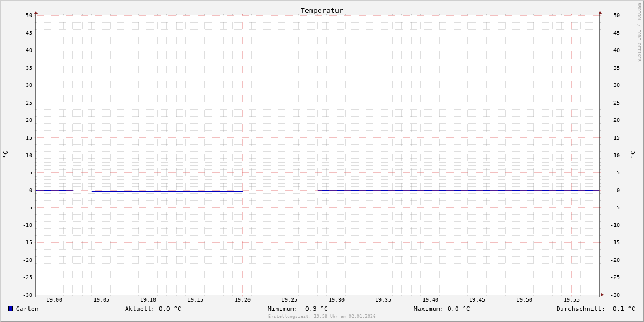This screenshot has width=644, height=322.
Task: Click the 19:55 time axis label
Action: tap(572, 299)
